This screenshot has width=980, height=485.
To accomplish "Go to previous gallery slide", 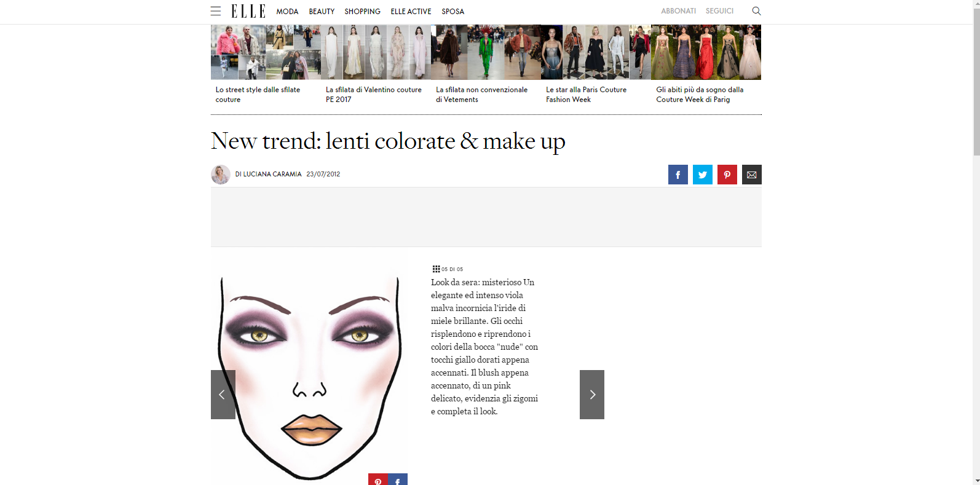I will (x=223, y=395).
